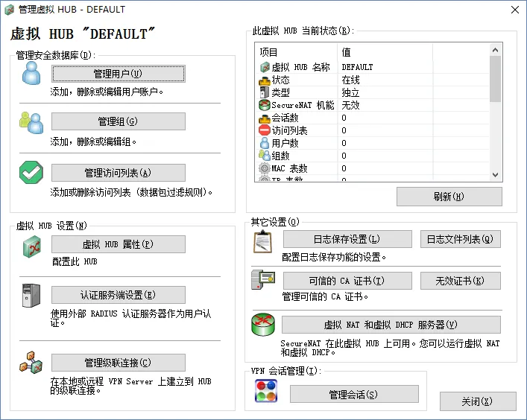Open 管理访问列表(A) access list

coord(118,173)
